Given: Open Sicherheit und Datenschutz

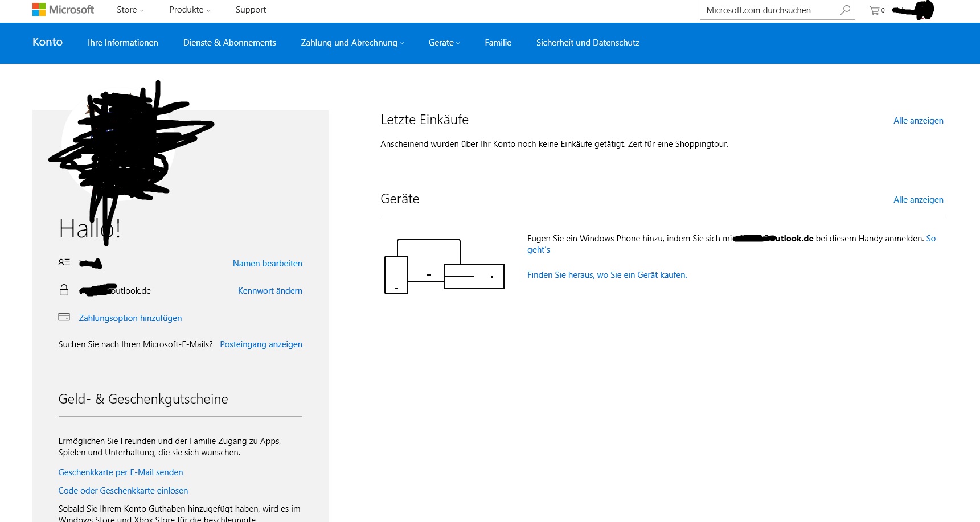Looking at the screenshot, I should point(588,43).
